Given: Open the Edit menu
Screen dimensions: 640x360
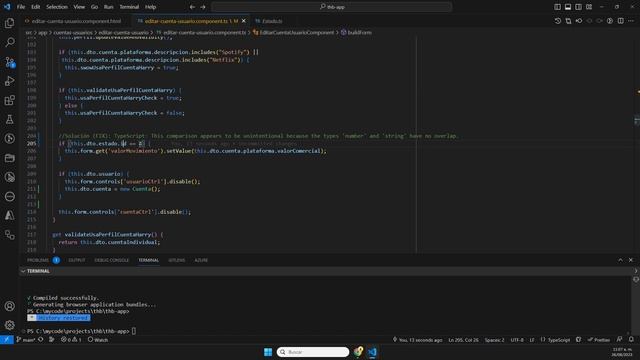Looking at the screenshot, I should tap(36, 7).
